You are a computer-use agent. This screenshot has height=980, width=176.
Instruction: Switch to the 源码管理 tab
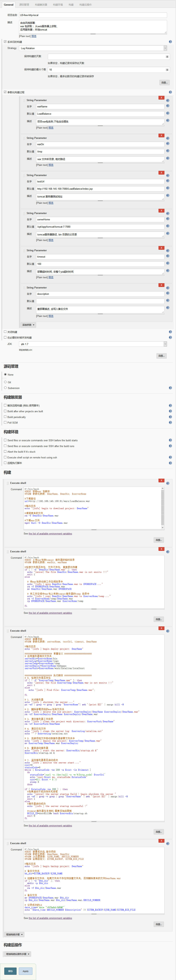[24, 5]
